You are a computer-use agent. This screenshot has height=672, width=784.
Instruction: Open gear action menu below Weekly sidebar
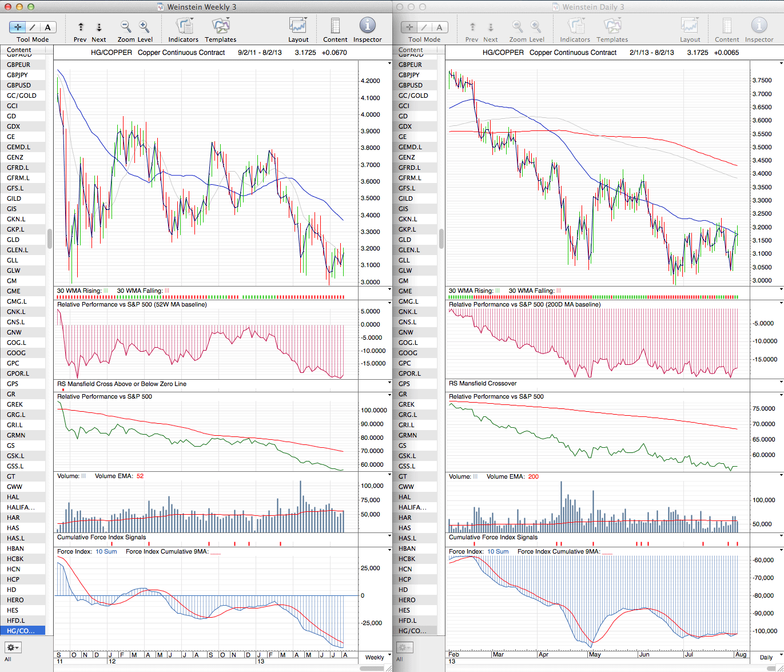13,647
